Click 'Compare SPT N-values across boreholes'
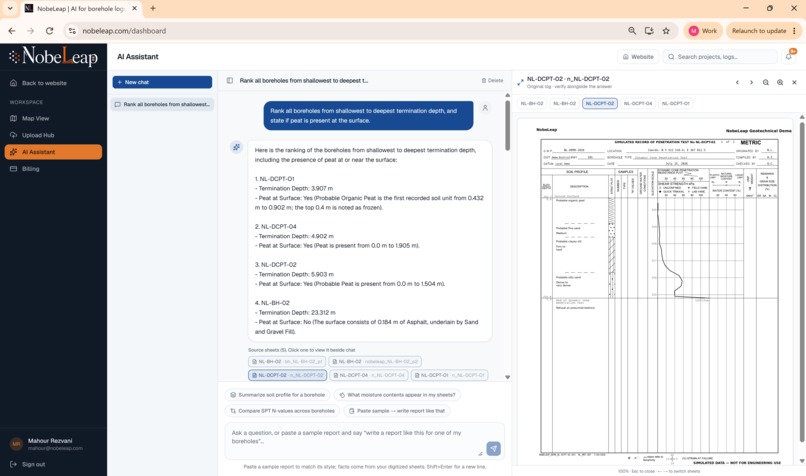This screenshot has height=476, width=806. [x=282, y=411]
